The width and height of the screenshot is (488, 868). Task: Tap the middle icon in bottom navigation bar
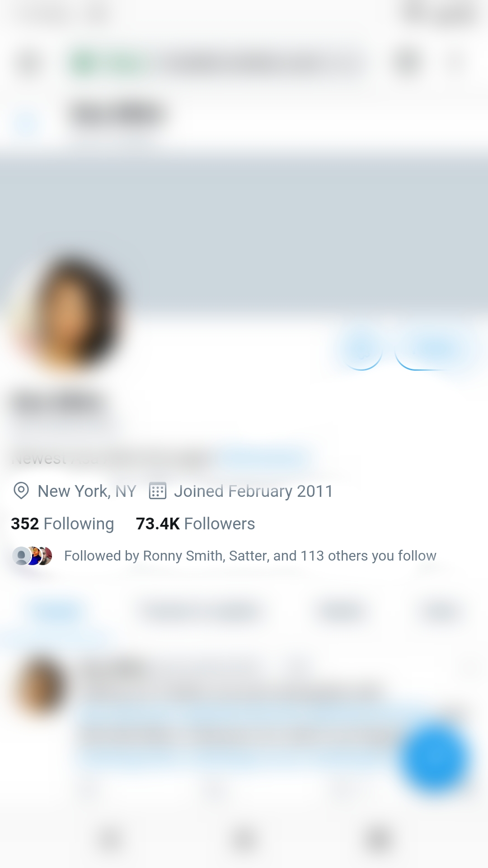point(244,840)
